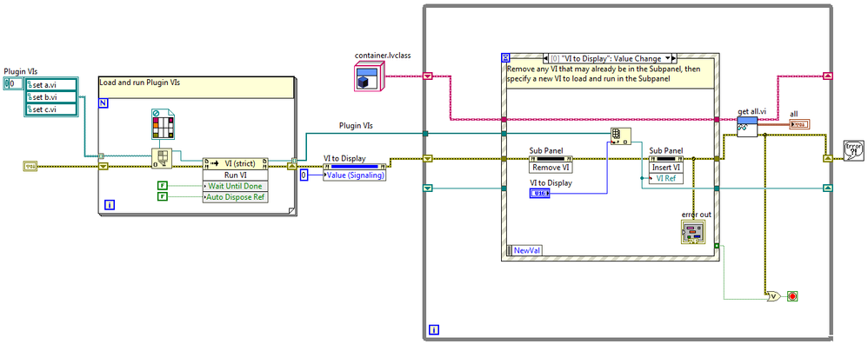The image size is (868, 344).
Task: Click the 'set a.vi' array element
Action: tap(51, 85)
